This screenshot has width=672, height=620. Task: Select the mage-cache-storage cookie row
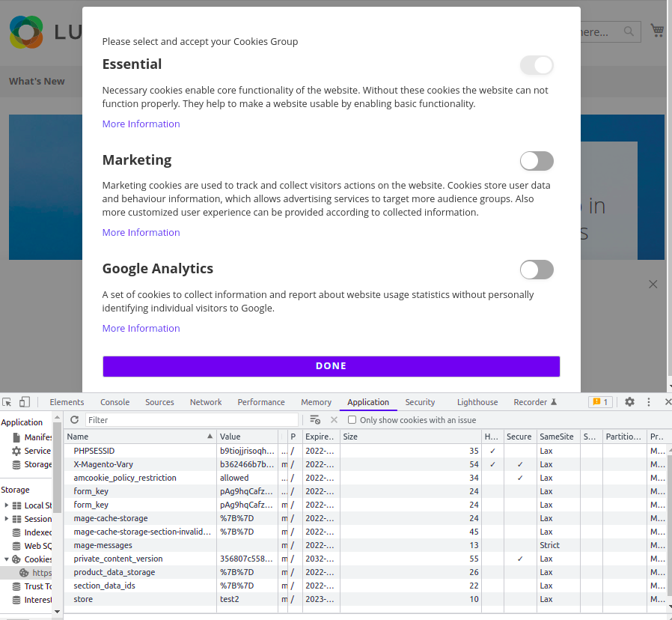point(366,518)
